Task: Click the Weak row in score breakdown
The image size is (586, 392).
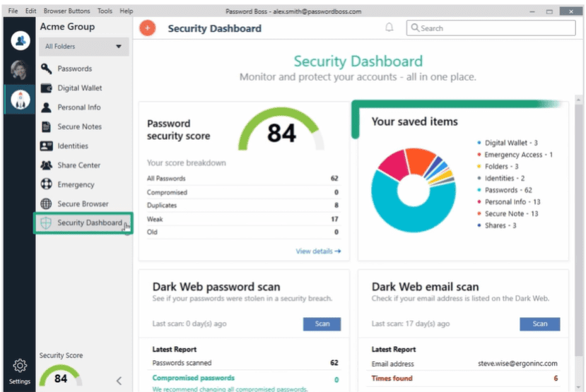Action: click(242, 219)
